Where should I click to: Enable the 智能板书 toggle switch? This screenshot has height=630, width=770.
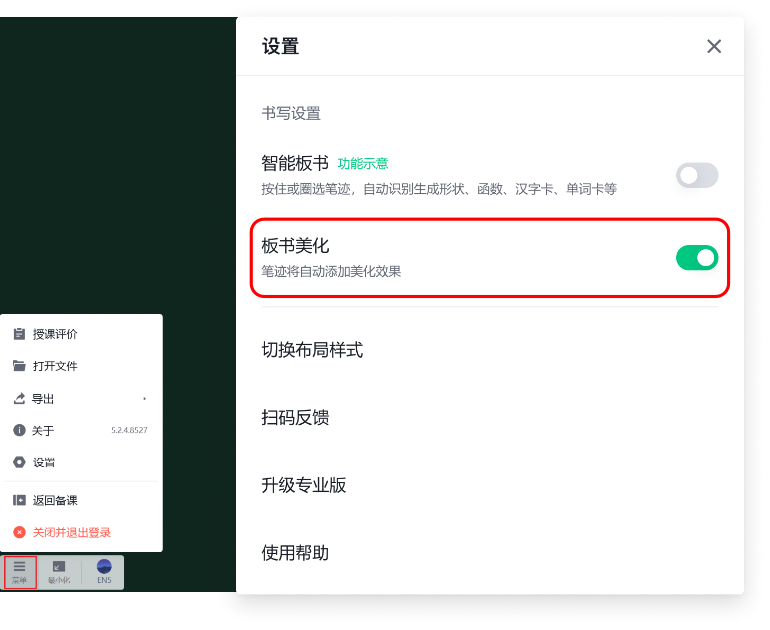click(697, 175)
